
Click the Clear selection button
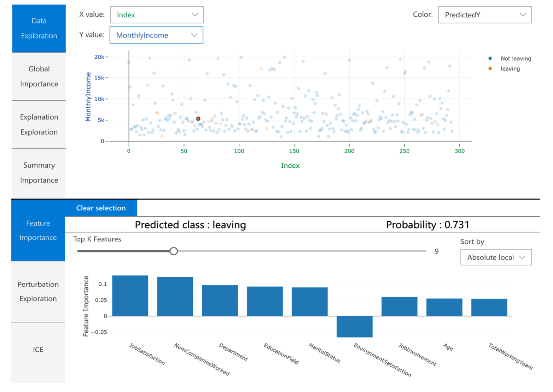coord(101,208)
